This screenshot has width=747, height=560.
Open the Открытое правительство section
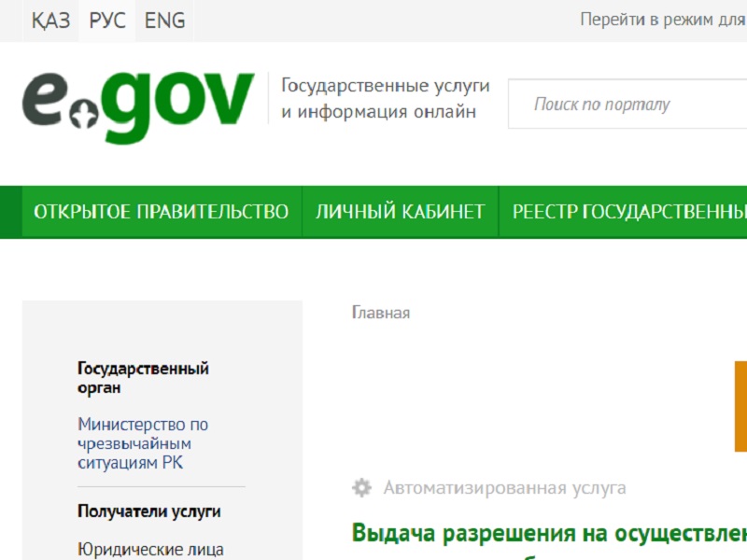click(x=162, y=211)
